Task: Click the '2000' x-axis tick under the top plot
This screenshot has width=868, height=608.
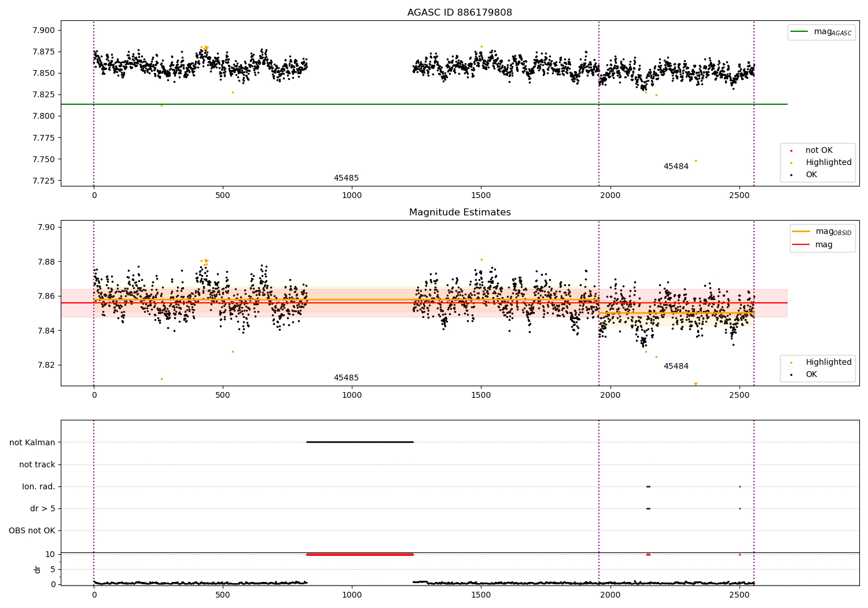Action: (610, 196)
